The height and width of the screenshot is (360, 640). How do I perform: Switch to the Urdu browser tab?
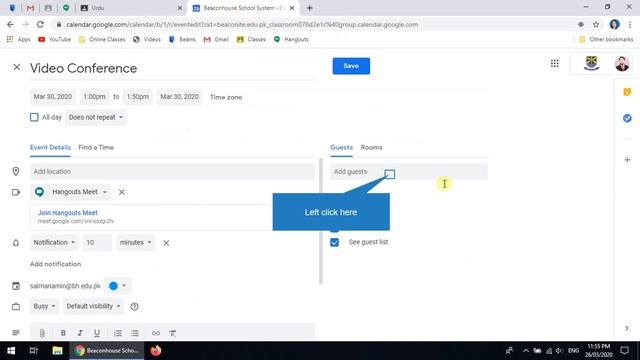(130, 8)
